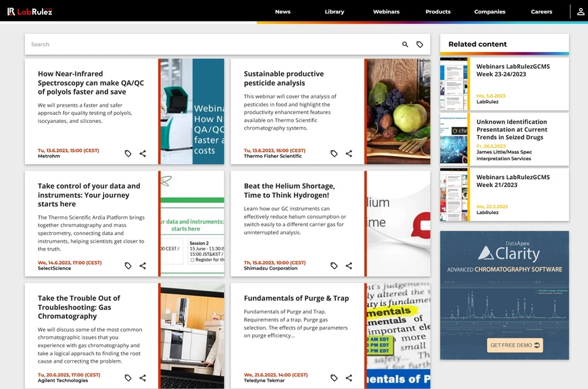Click date Tu, 13.6.2023, 15:00 (CEST)
Viewport: 588px width, 389px height.
[68, 151]
